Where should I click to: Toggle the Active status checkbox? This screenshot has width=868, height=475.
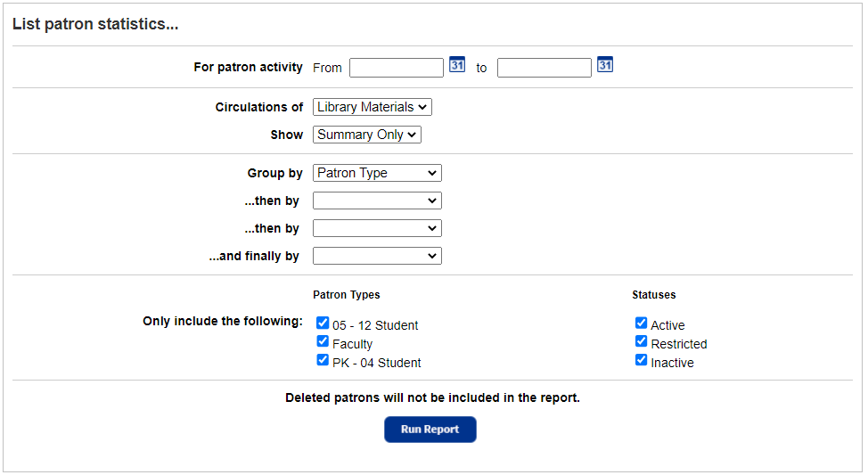(641, 323)
